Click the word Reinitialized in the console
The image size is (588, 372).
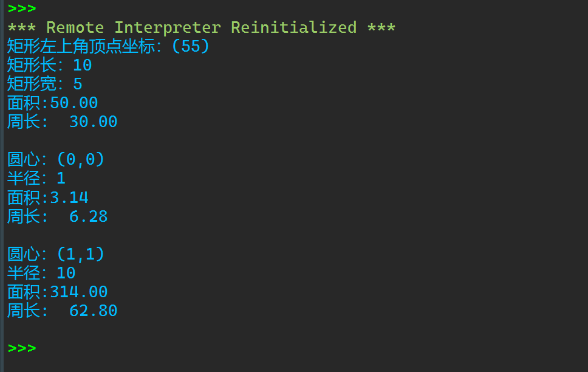click(x=293, y=27)
